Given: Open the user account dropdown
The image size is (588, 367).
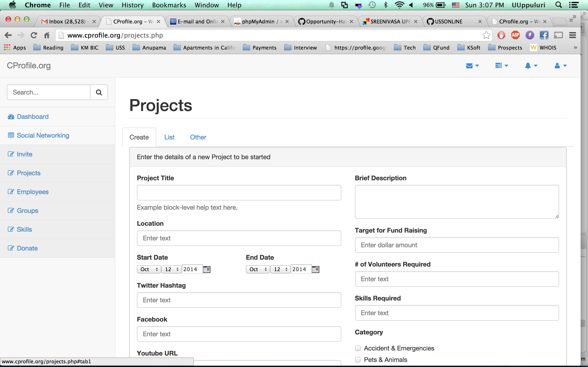Looking at the screenshot, I should pos(560,66).
